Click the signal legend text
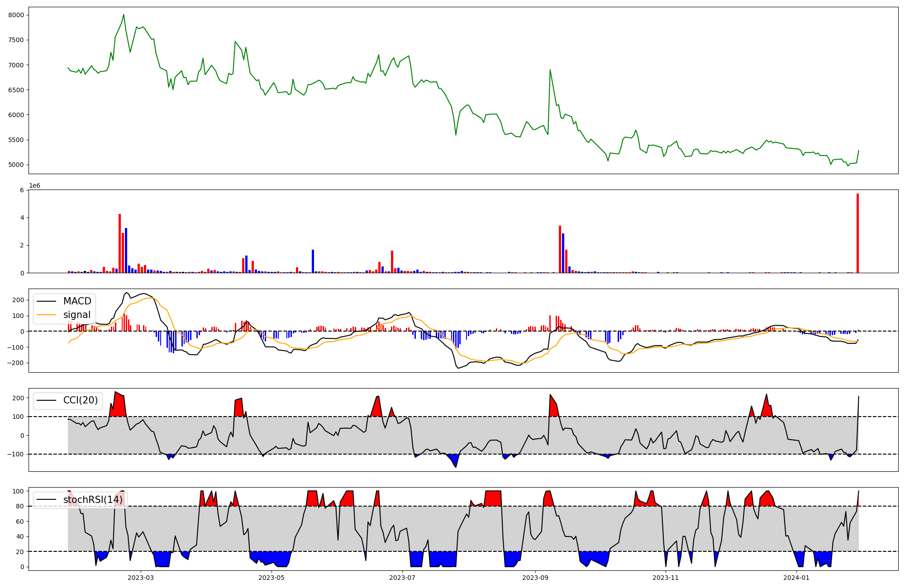The width and height of the screenshot is (905, 588). point(76,315)
